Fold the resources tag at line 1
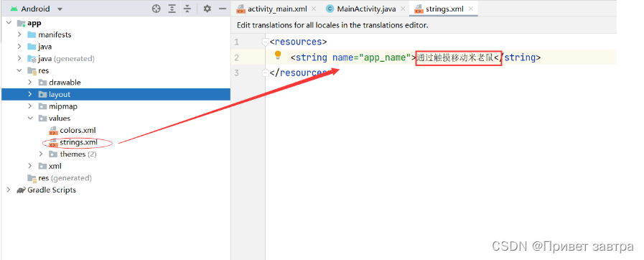This screenshot has width=644, height=260. point(266,42)
